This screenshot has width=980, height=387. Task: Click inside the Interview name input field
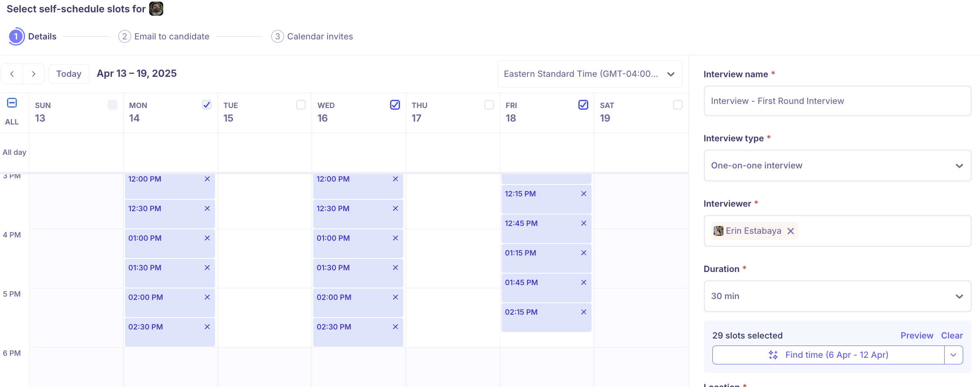(x=837, y=101)
